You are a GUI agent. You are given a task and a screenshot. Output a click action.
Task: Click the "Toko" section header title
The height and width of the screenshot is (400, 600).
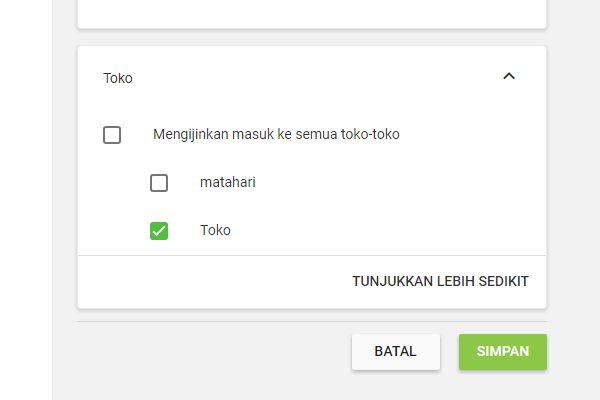click(x=118, y=77)
